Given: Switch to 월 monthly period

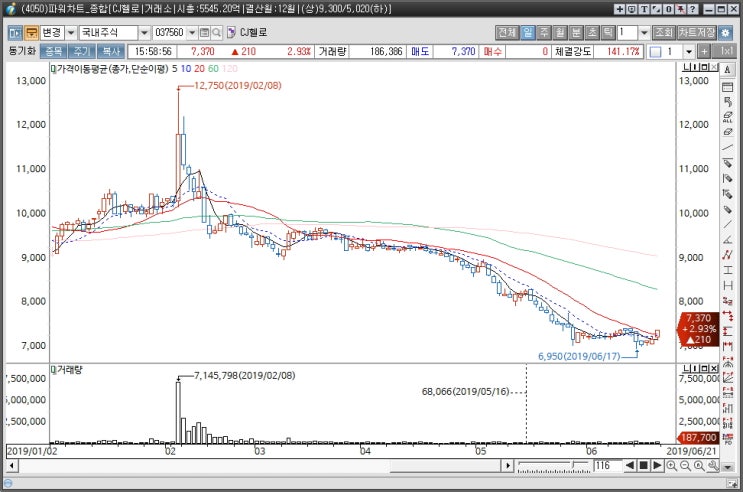Looking at the screenshot, I should (560, 32).
